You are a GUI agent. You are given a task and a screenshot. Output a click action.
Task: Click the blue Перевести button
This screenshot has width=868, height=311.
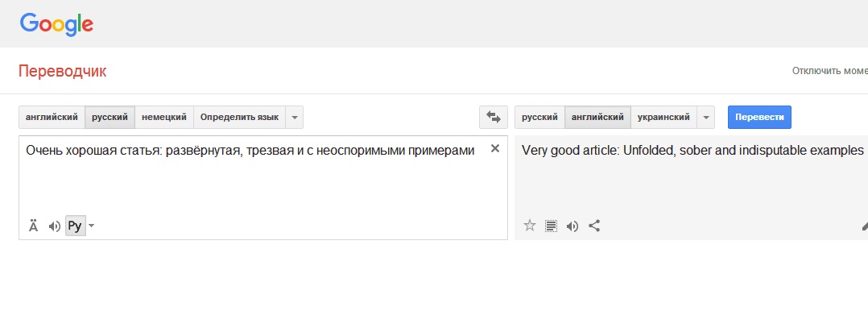pyautogui.click(x=759, y=117)
